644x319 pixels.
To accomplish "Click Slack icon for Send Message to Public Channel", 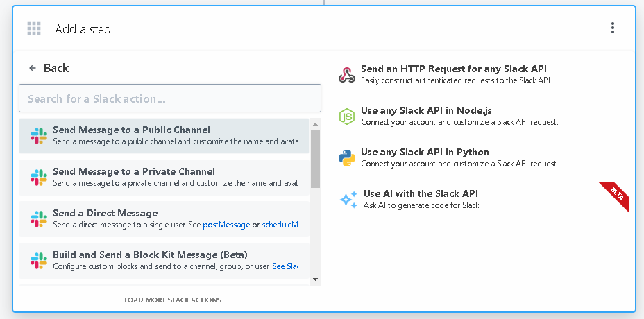I will [39, 136].
